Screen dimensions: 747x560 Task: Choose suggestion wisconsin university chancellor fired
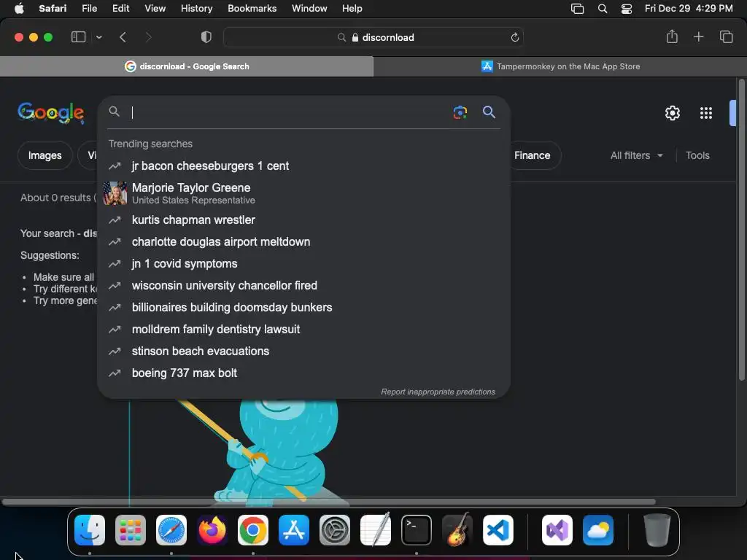[x=303, y=286]
